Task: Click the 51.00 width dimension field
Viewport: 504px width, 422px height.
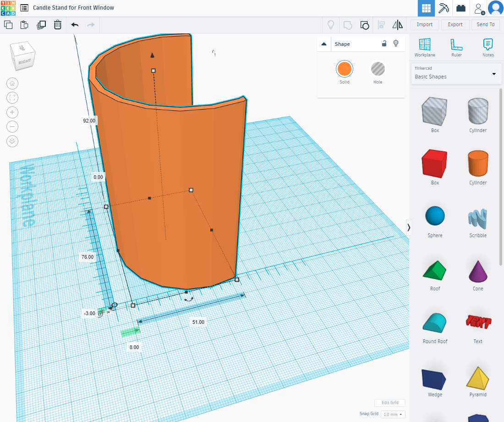Action: click(x=198, y=322)
